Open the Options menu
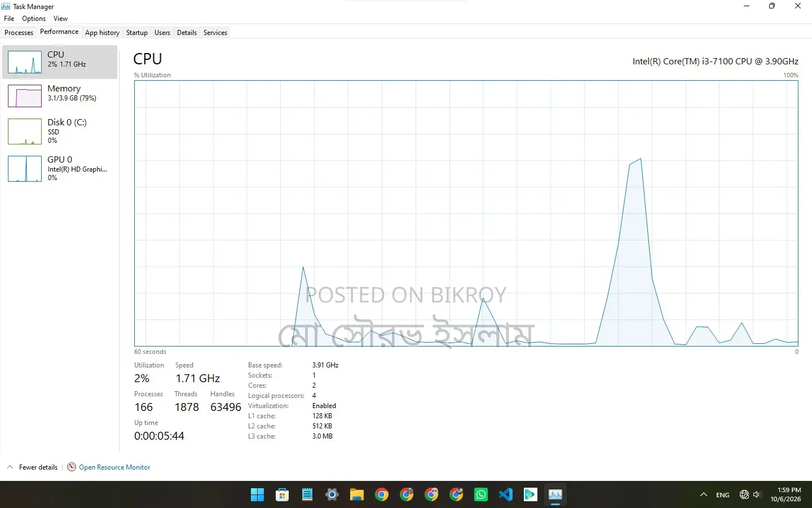Screen dimensions: 812x508 [x=34, y=19]
